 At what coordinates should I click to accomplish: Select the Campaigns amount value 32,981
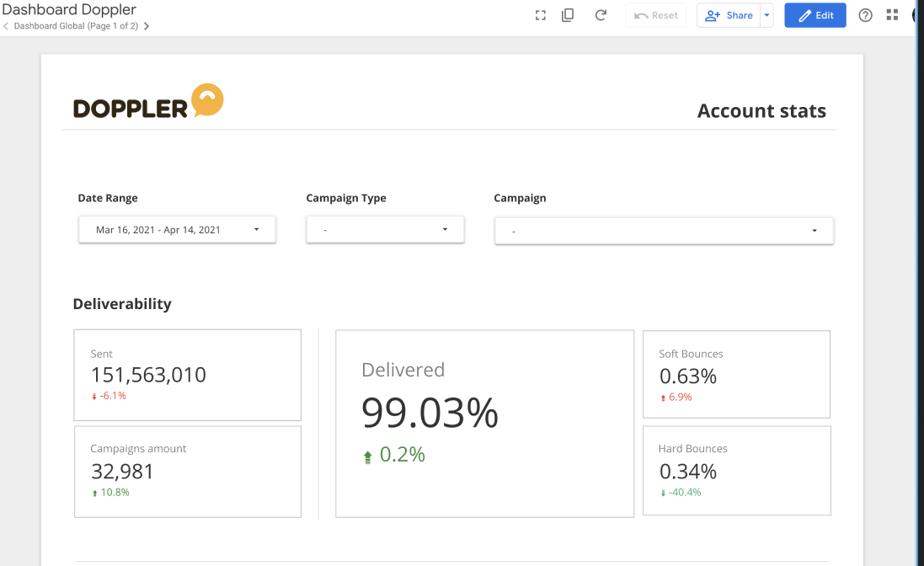click(x=122, y=471)
